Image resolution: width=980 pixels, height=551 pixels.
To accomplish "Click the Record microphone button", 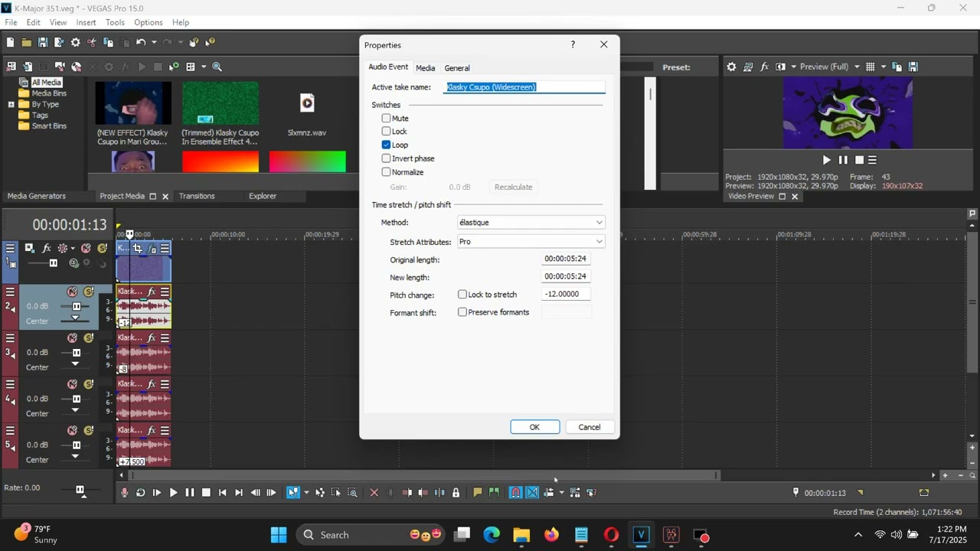I will click(x=124, y=493).
